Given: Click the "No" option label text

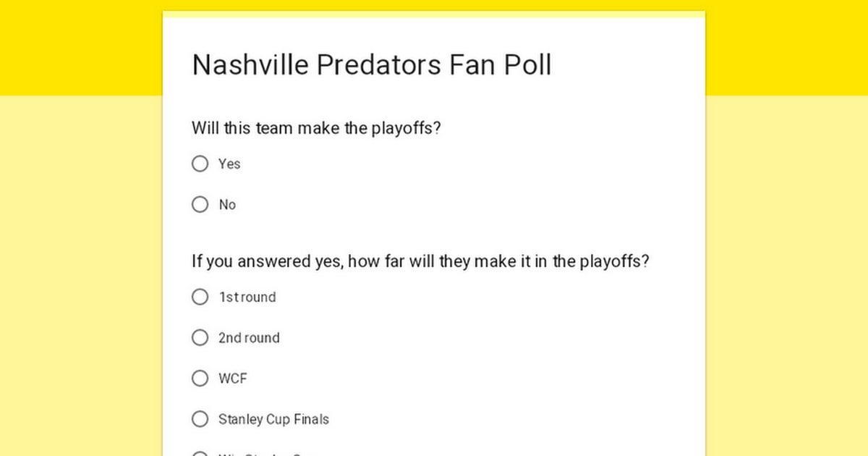Looking at the screenshot, I should pyautogui.click(x=227, y=205).
